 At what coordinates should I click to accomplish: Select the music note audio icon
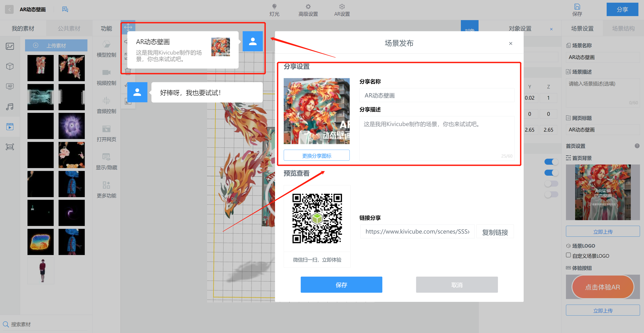pyautogui.click(x=10, y=107)
